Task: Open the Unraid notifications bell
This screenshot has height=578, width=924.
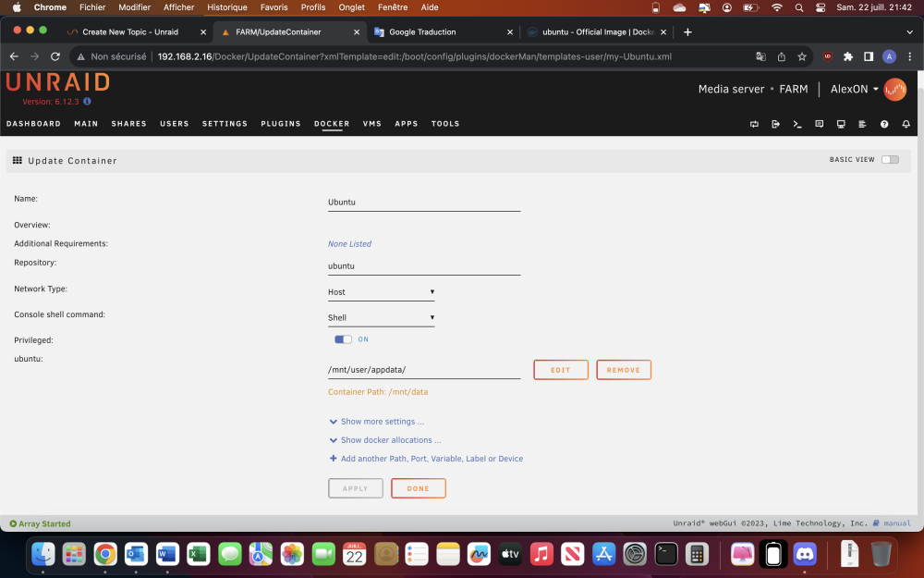Action: (x=906, y=124)
